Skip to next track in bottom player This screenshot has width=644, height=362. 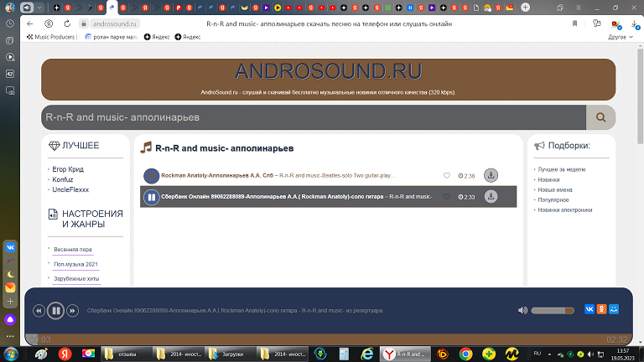72,311
